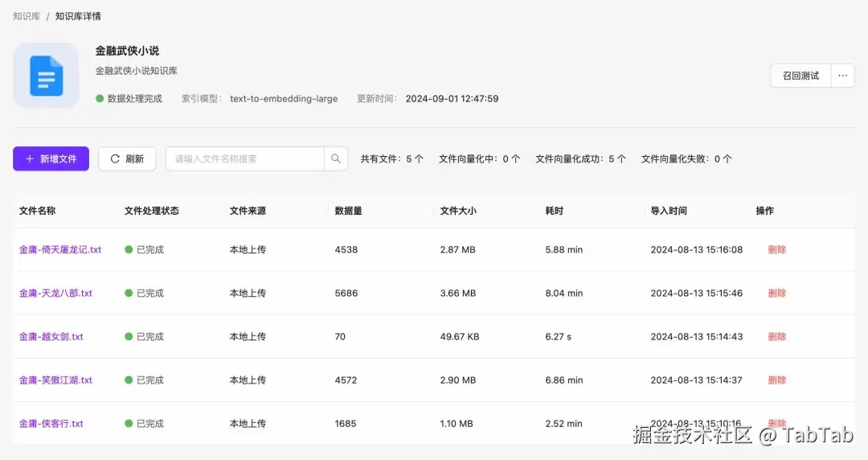Delete the 倚天屠龙记 file row
This screenshot has height=460, width=868.
pyautogui.click(x=776, y=250)
